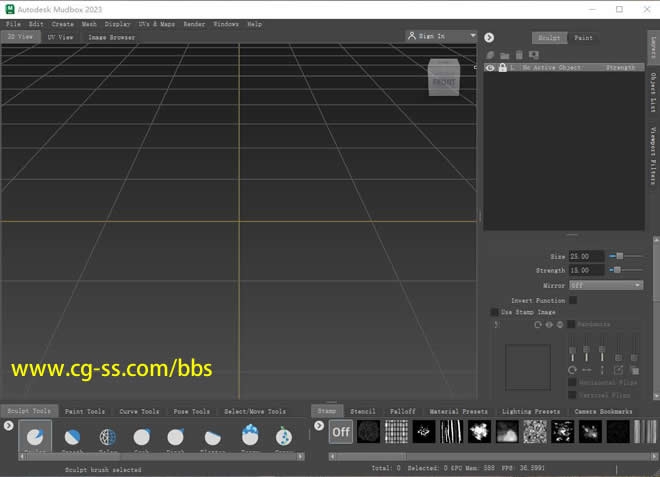This screenshot has width=660, height=477.
Task: Click the FRONT view cube
Action: 444,81
